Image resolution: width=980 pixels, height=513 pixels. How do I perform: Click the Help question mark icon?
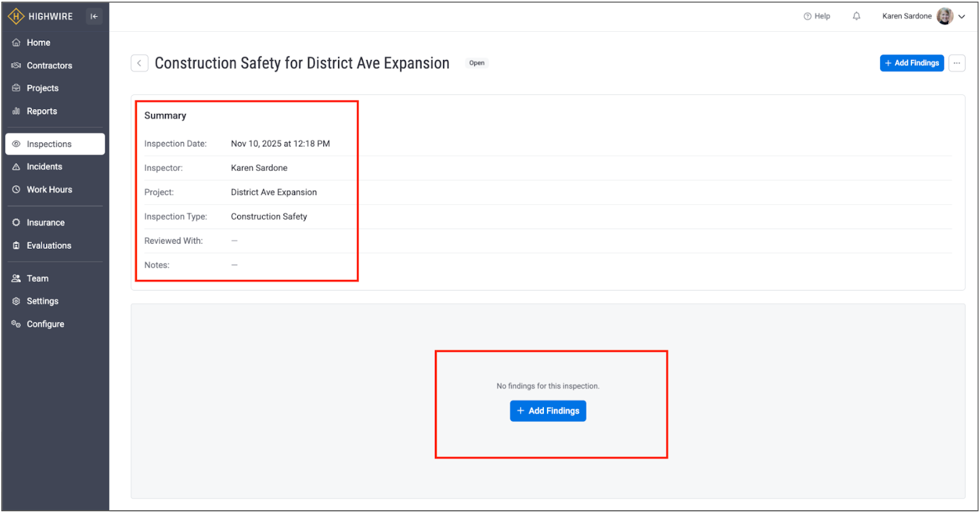pyautogui.click(x=807, y=17)
